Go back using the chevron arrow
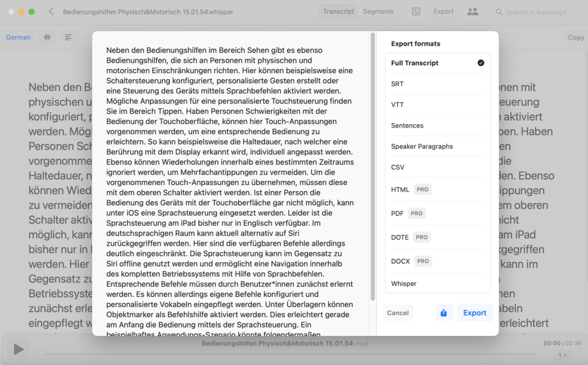This screenshot has width=588, height=365. pos(51,12)
